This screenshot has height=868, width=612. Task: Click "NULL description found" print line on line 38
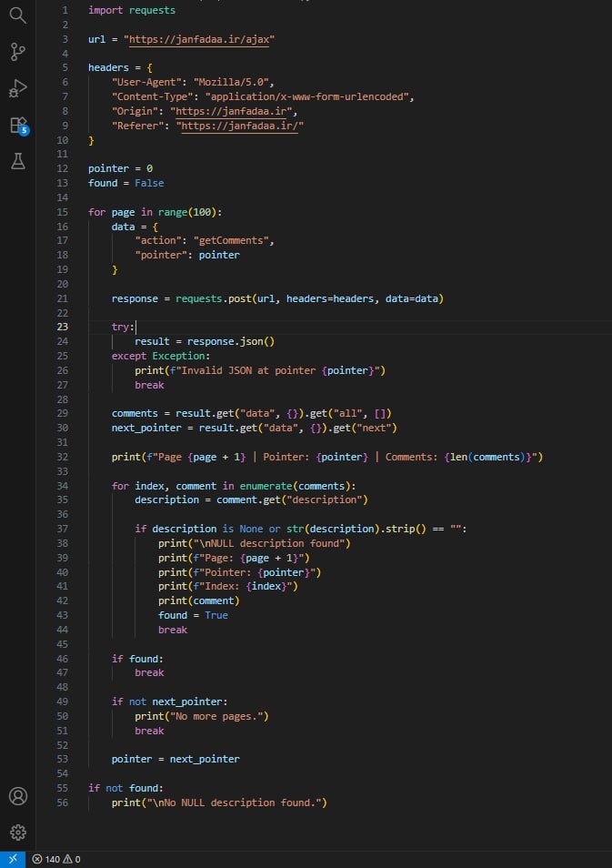coord(255,543)
